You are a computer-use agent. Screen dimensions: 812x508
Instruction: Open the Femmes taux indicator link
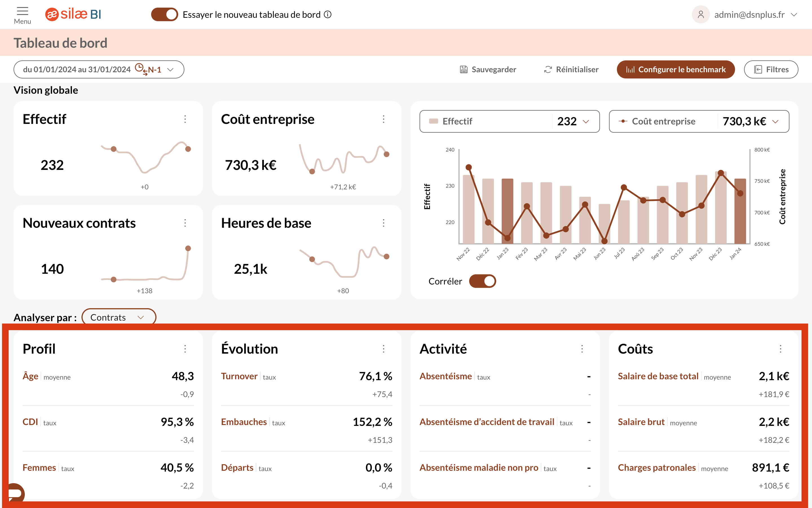pos(39,467)
